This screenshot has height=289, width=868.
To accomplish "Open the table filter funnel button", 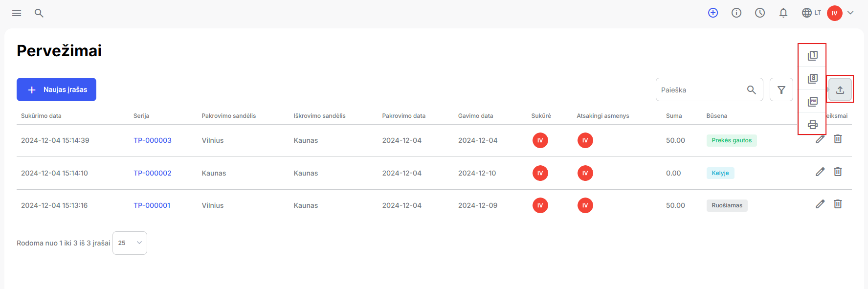I will tap(781, 90).
